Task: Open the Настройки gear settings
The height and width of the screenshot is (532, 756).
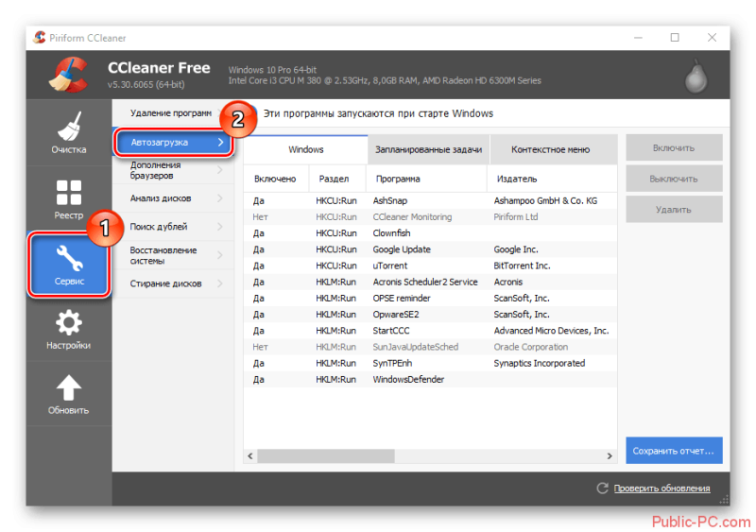Action: [69, 330]
